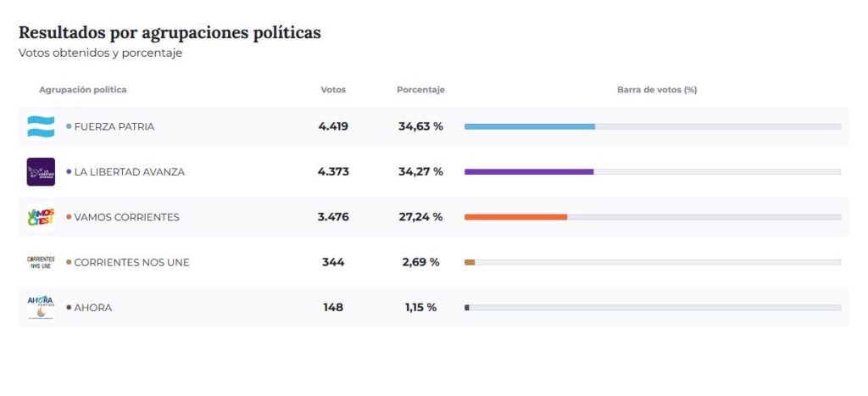Select the LA LIBERTAD AVANZA party name

[x=129, y=172]
